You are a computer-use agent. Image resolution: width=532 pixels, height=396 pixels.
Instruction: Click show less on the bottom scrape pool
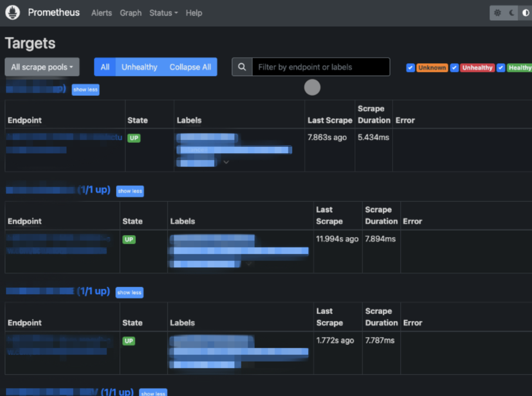click(x=153, y=393)
